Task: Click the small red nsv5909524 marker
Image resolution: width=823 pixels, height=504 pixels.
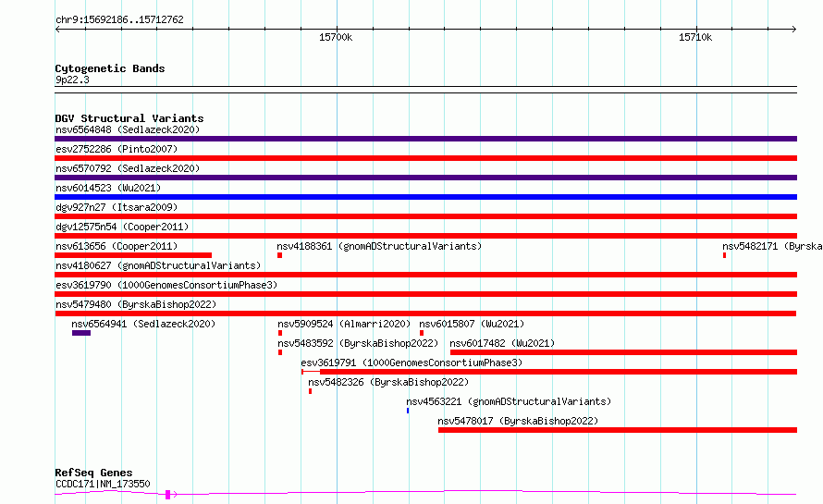Action: tap(280, 333)
